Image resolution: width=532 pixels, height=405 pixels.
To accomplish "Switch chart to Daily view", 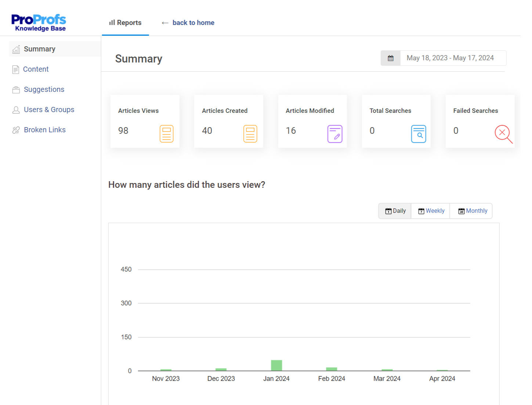I will click(x=395, y=211).
